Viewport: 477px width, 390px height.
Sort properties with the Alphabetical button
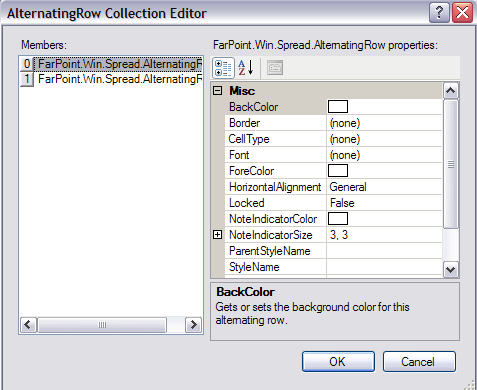click(x=246, y=68)
